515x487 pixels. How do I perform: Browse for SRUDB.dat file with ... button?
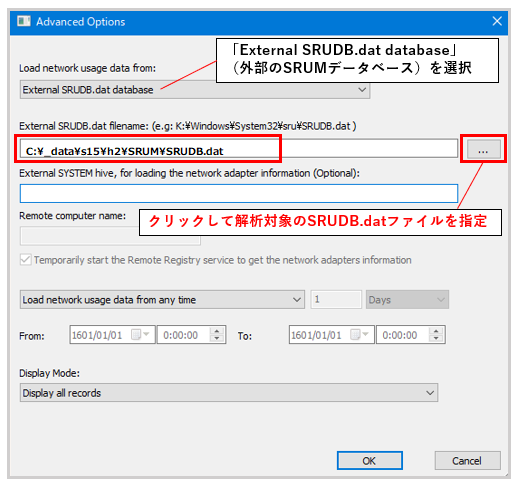point(483,149)
